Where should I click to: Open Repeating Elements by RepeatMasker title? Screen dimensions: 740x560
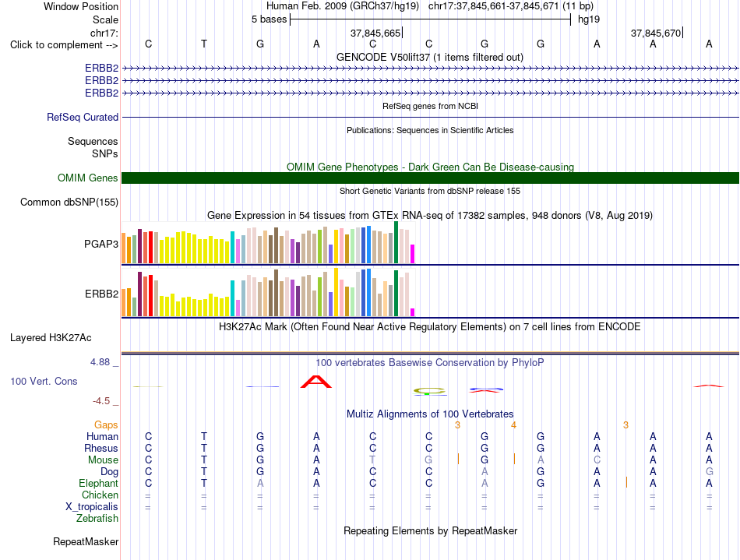[430, 530]
